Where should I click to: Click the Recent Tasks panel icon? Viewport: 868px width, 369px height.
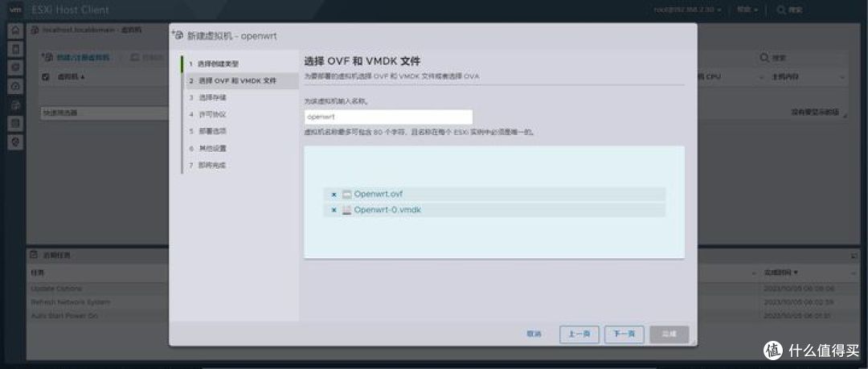pos(34,256)
